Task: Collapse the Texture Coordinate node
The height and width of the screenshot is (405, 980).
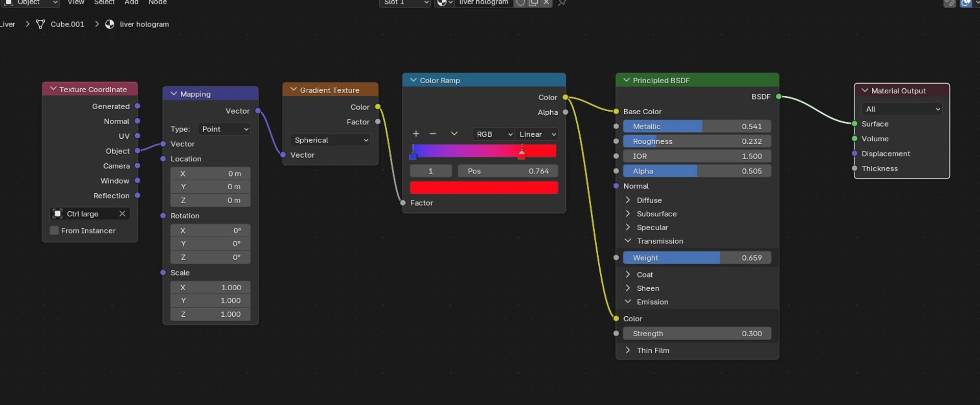Action: pos(53,89)
